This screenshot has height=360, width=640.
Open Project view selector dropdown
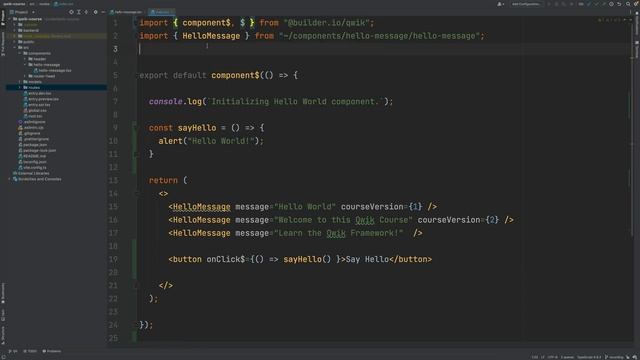[22, 12]
